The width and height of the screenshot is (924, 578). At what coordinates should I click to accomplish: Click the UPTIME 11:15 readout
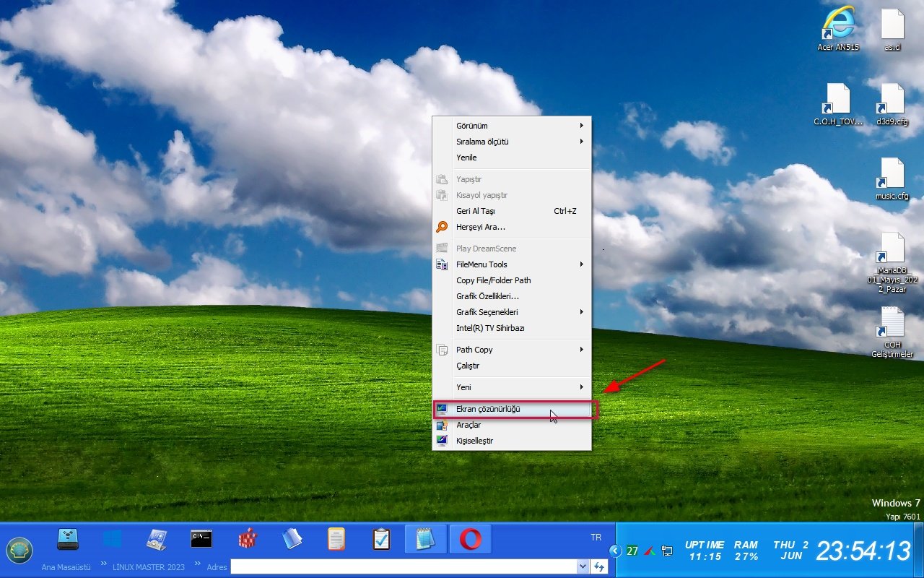point(705,551)
